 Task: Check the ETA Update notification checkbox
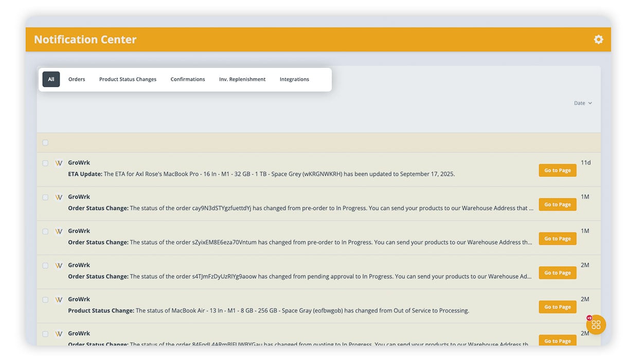[45, 163]
